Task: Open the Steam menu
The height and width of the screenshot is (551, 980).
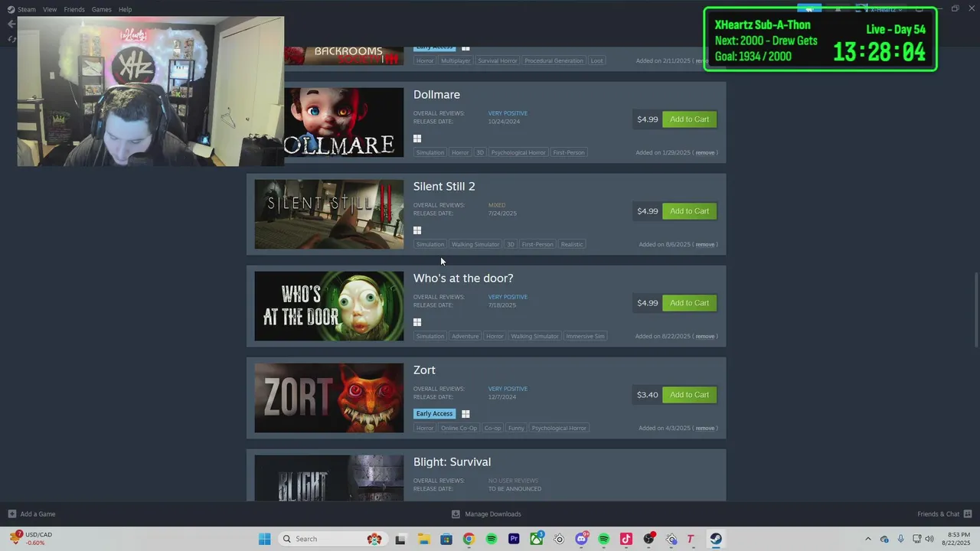Action: [27, 9]
